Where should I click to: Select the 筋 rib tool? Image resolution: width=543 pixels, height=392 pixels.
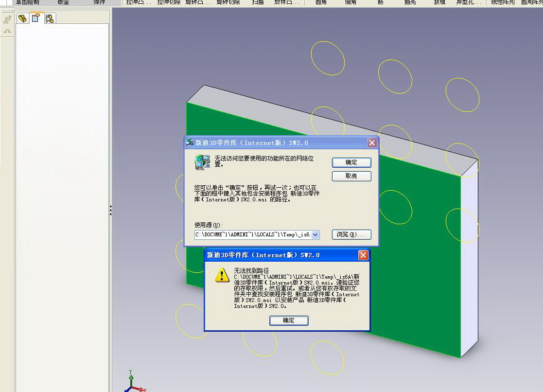pyautogui.click(x=380, y=2)
